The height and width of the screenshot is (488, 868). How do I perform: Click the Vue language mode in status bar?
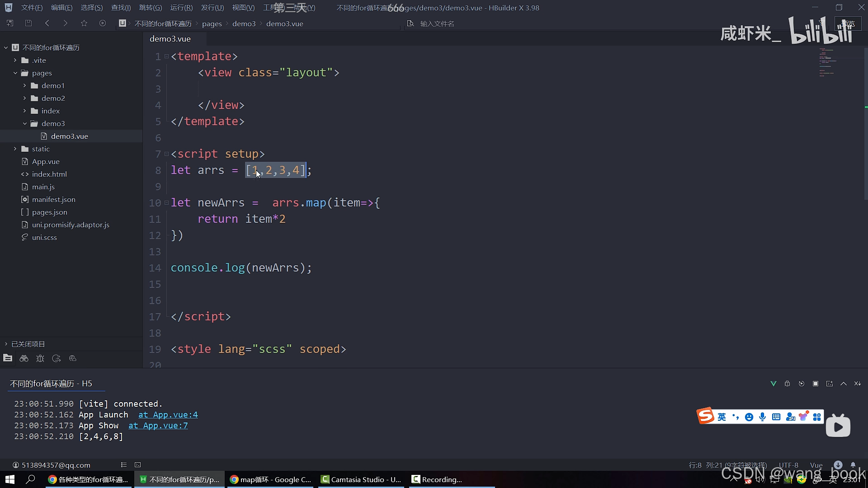point(816,465)
